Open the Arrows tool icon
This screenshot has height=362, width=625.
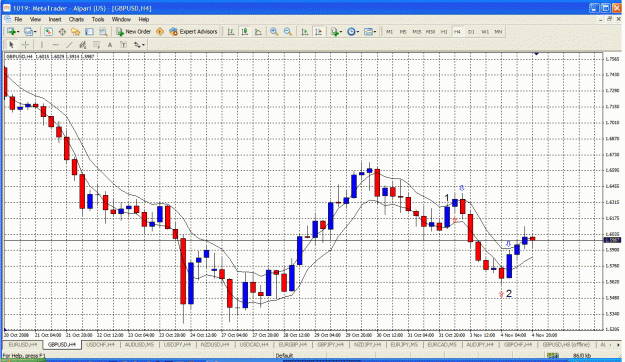[137, 45]
